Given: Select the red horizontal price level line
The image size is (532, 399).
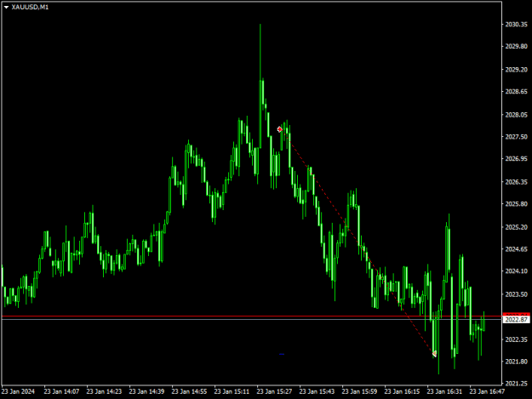Looking at the screenshot, I should pyautogui.click(x=252, y=316).
